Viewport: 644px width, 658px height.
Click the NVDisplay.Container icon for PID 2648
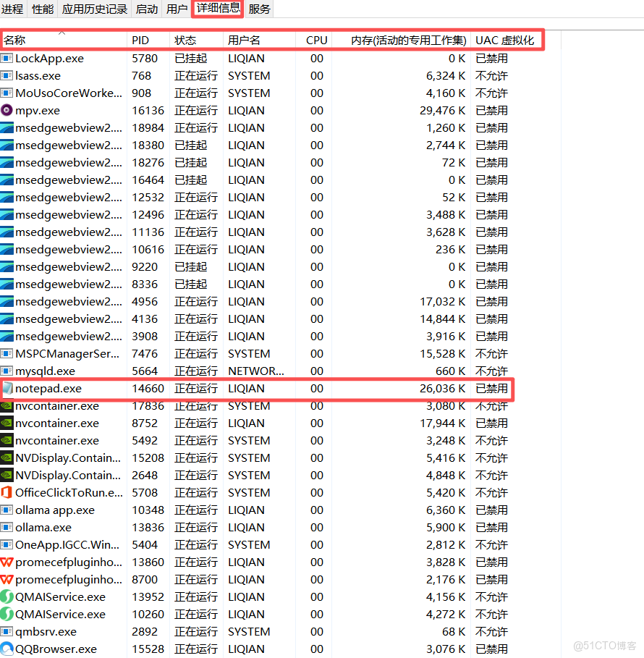tap(7, 475)
